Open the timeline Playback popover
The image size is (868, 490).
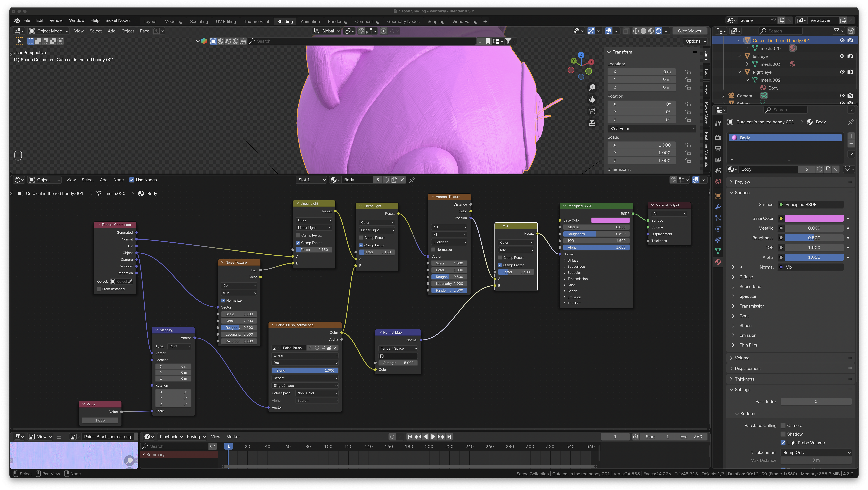(171, 437)
